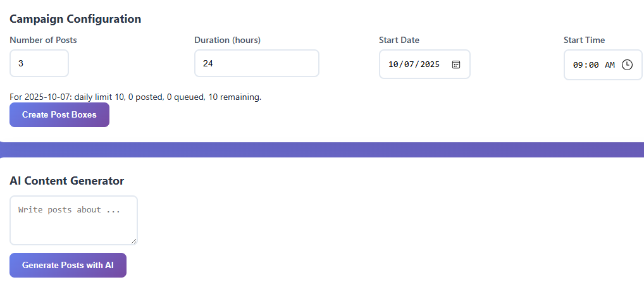Click the Number of Posts input field
The image size is (644, 282).
(39, 64)
